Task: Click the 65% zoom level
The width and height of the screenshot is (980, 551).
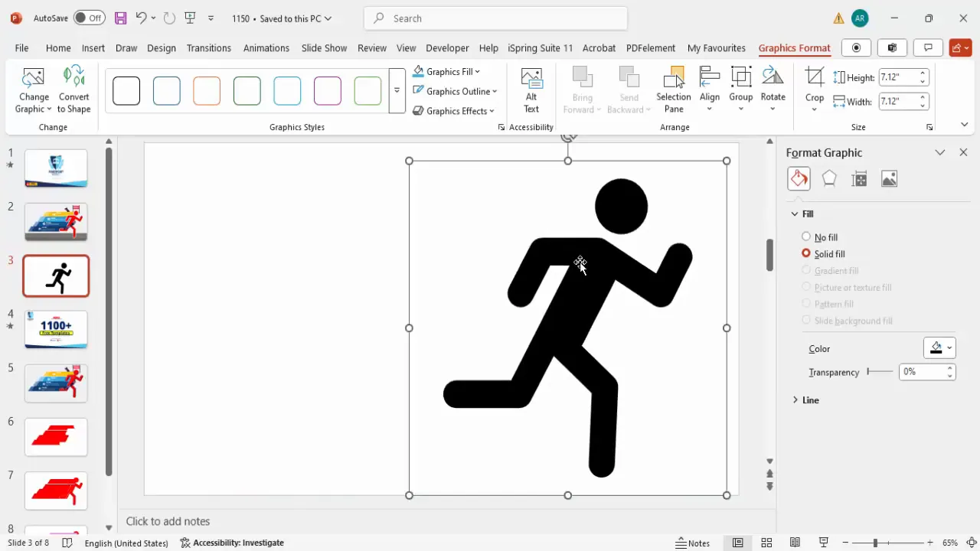Action: coord(950,543)
